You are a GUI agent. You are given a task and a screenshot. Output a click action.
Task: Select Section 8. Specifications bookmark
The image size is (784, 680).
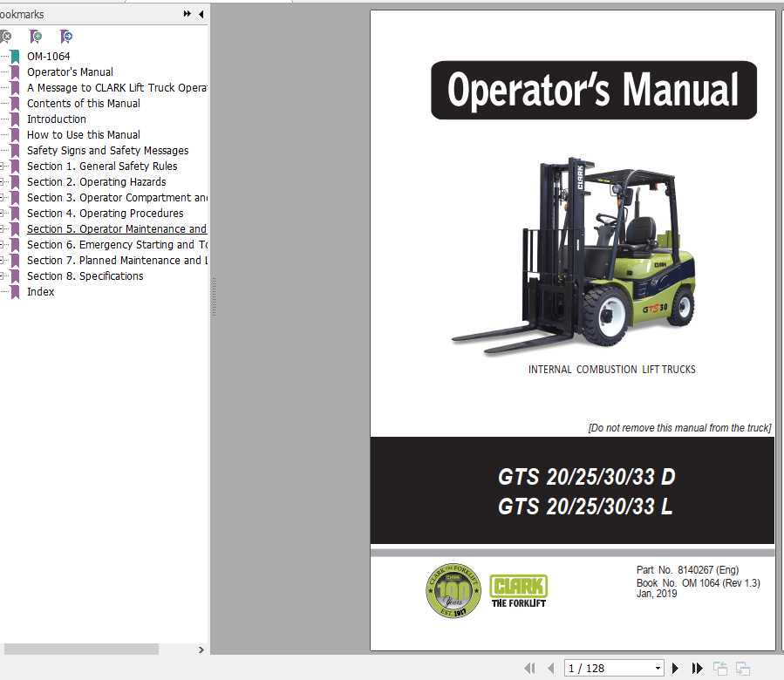[x=85, y=276]
